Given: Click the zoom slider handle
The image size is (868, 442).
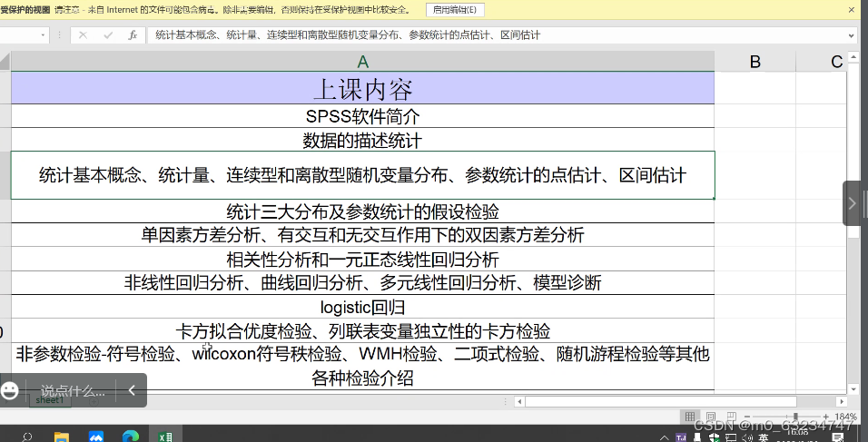Looking at the screenshot, I should coord(795,416).
